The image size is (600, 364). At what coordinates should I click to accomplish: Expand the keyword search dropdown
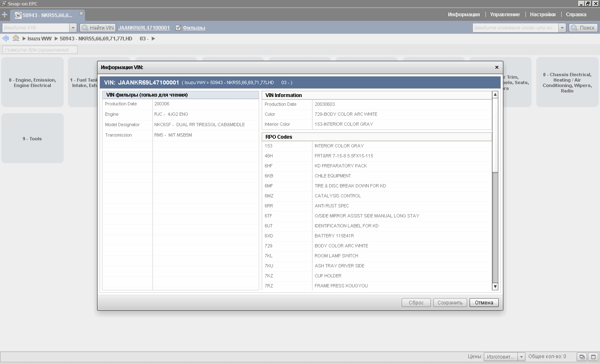tap(562, 28)
